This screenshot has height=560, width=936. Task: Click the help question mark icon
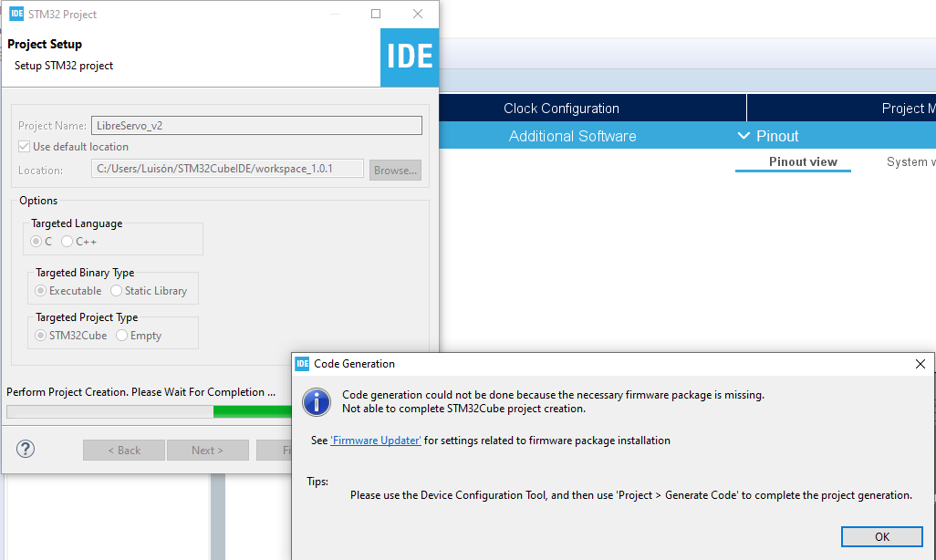pos(25,449)
